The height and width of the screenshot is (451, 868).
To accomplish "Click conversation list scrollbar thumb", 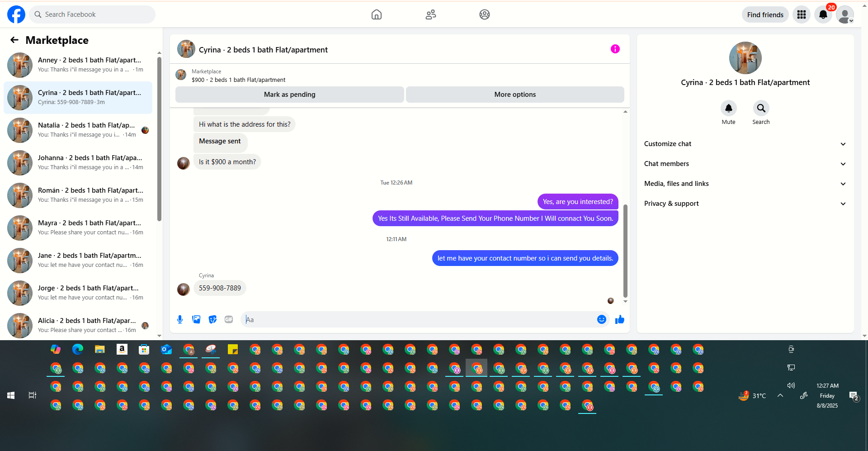I will pos(159,139).
